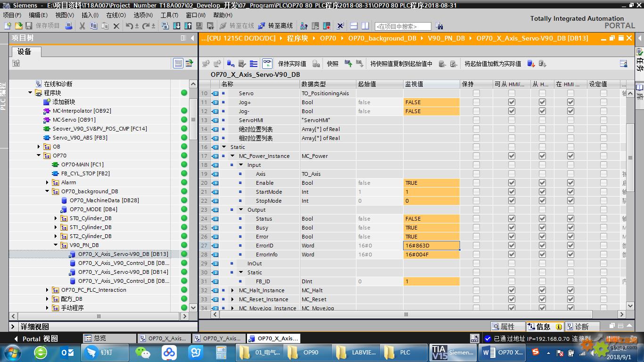Open the 工具(T) menu
This screenshot has height=362, width=644.
[x=169, y=15]
